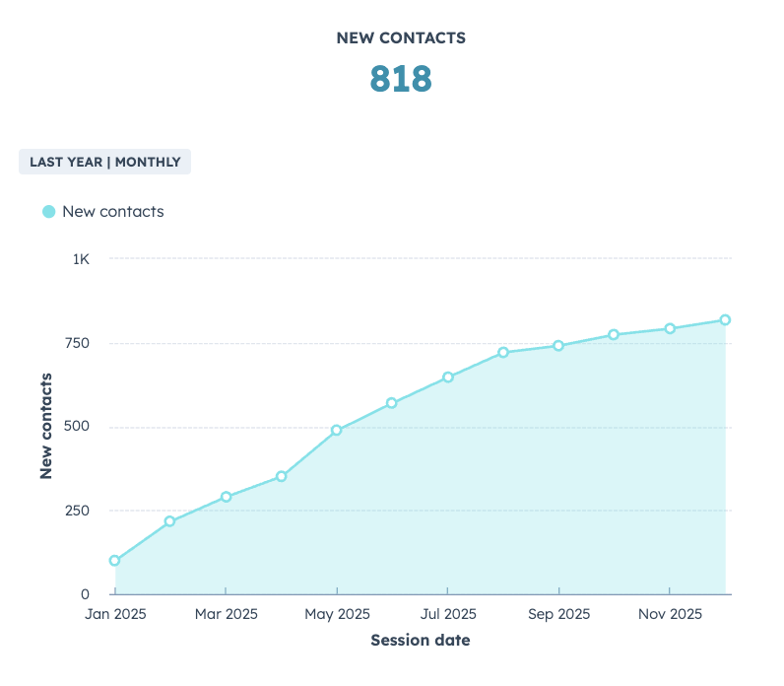Select the Aug 2025 data point marker
This screenshot has width=784, height=686.
pyautogui.click(x=503, y=353)
